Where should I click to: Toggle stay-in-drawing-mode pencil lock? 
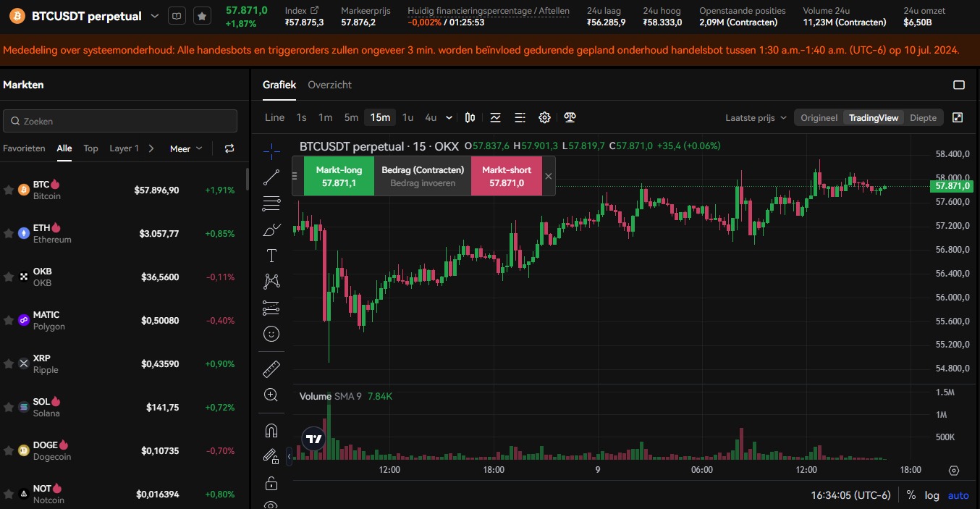point(271,457)
